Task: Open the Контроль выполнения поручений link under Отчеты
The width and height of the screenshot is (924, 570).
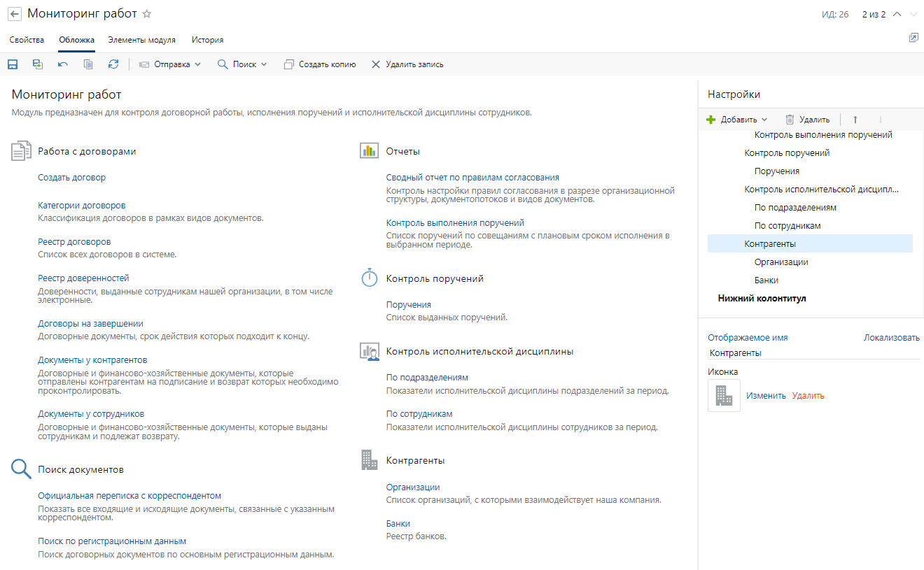Action: [455, 223]
